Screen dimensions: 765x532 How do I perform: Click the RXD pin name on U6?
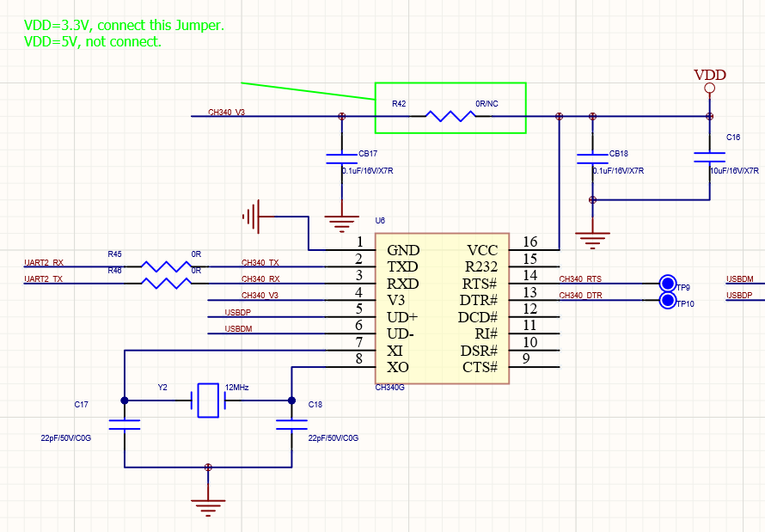coord(403,284)
